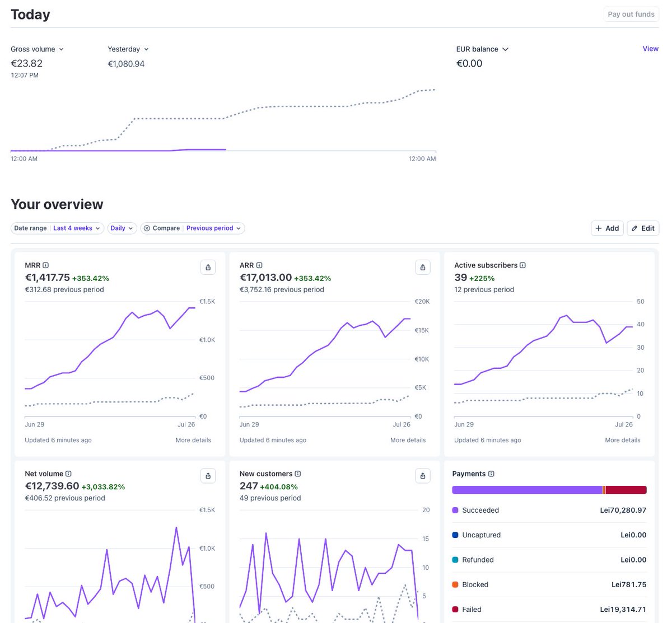Click the Payments info icon
The width and height of the screenshot is (672, 623).
tap(491, 474)
